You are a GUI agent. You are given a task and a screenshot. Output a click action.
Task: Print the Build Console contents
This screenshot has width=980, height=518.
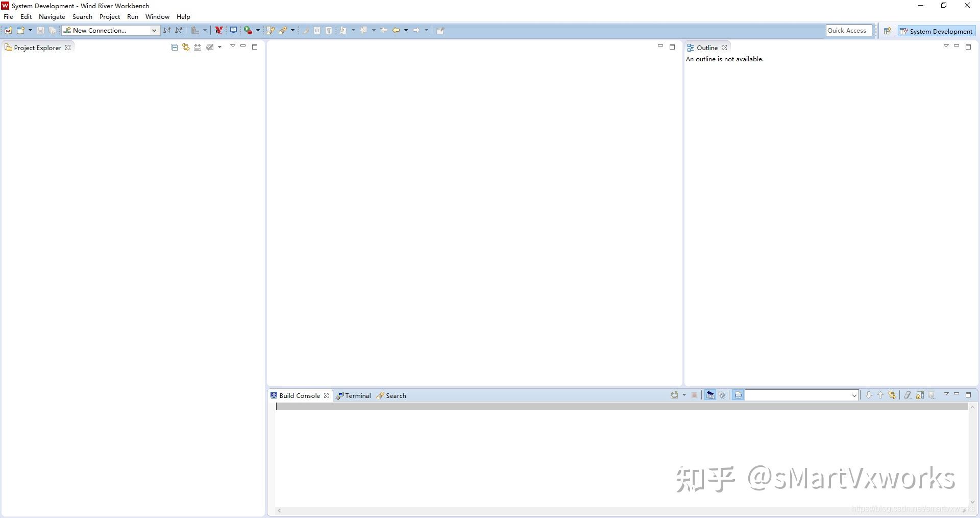click(738, 395)
